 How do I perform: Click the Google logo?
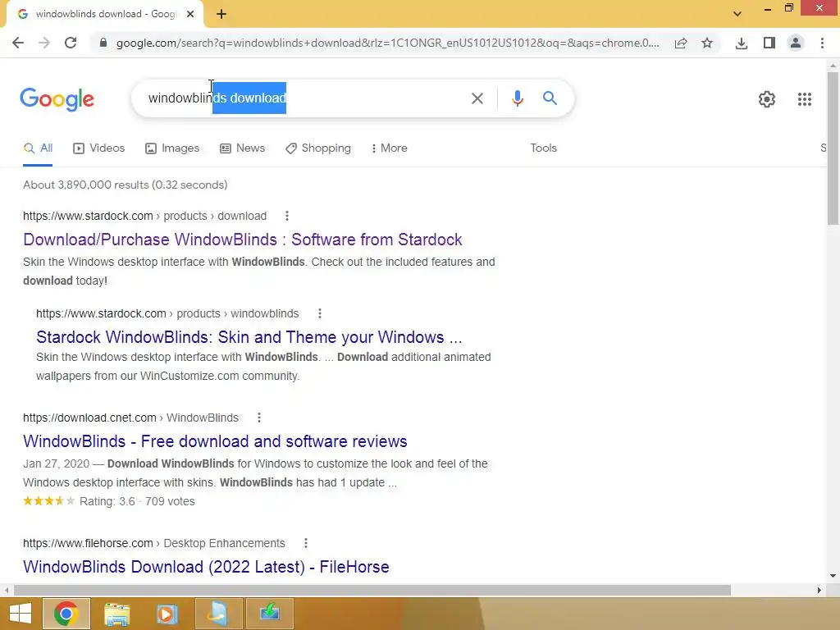(57, 99)
